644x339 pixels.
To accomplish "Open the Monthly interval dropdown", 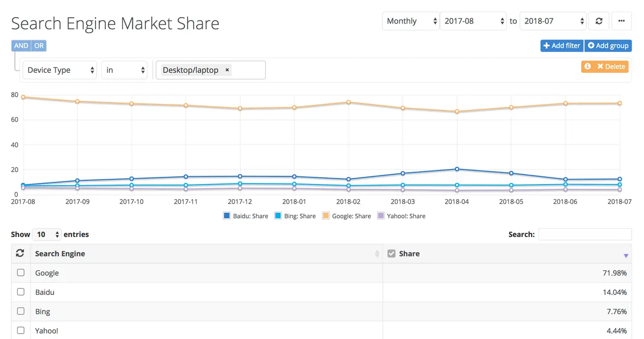I will click(x=411, y=21).
